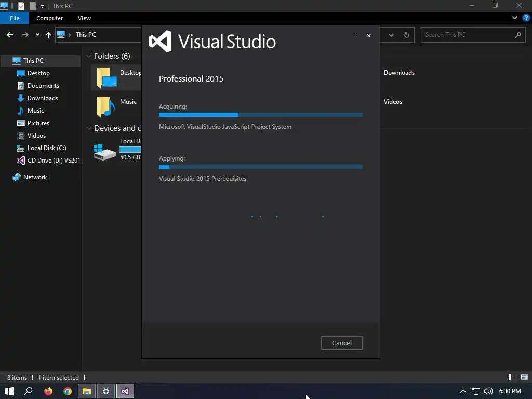Collapse the Folders (6) group
Screen dimensions: 532x399
(x=89, y=56)
